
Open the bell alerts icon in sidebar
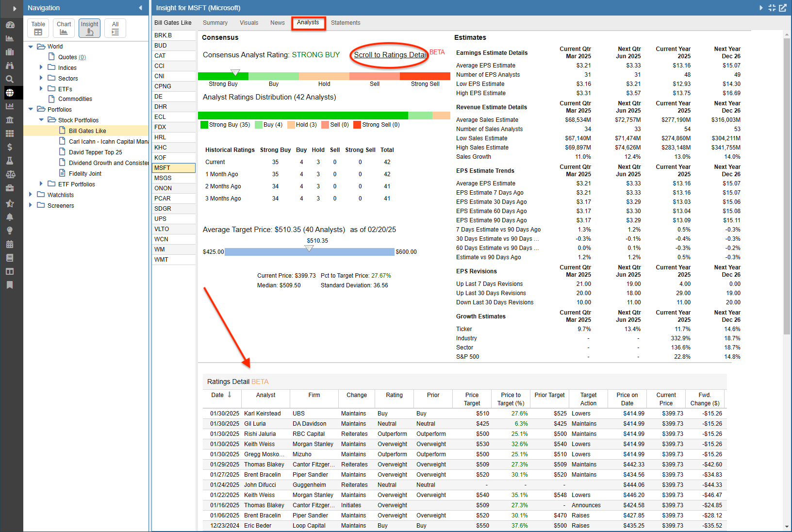pyautogui.click(x=10, y=217)
